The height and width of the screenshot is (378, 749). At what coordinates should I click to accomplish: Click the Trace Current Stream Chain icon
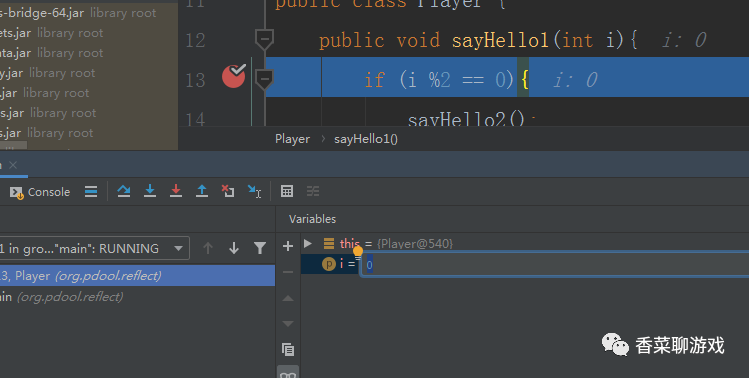[313, 191]
